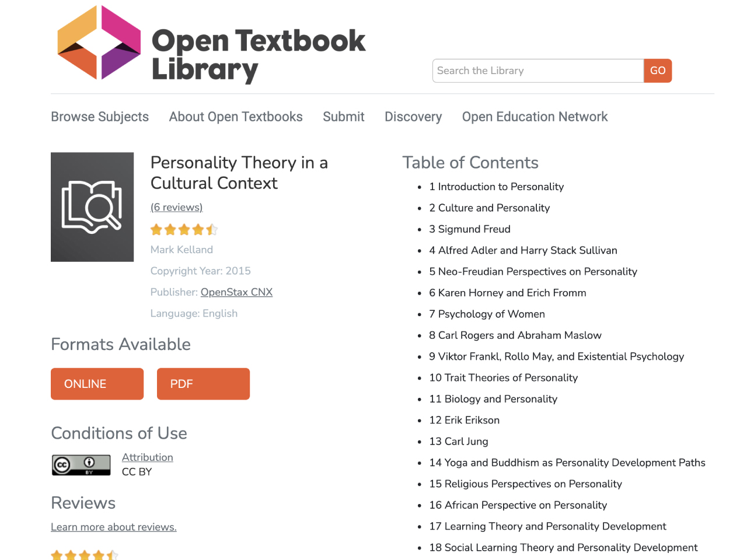This screenshot has width=747, height=560.
Task: Click the Reviews heading
Action: coord(83,503)
